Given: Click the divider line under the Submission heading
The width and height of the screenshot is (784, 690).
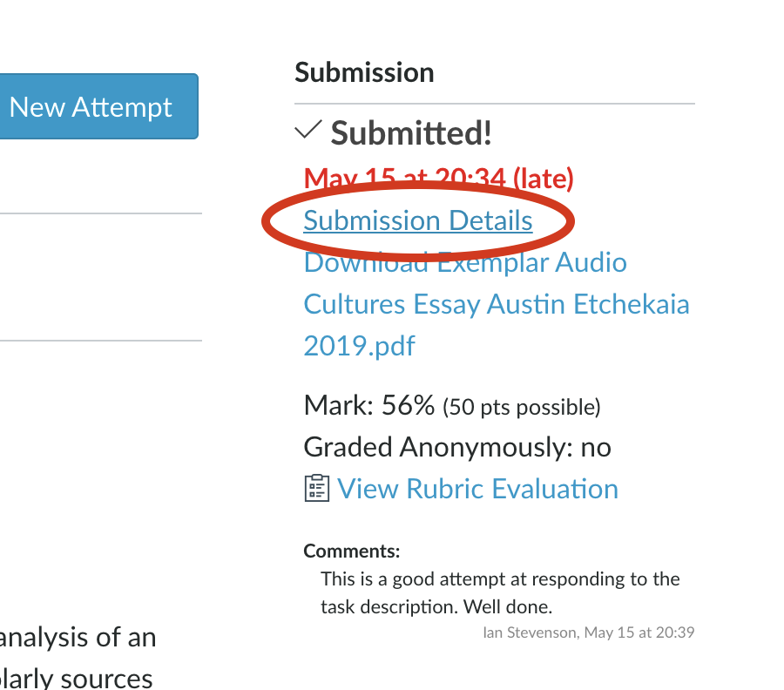Looking at the screenshot, I should (495, 104).
